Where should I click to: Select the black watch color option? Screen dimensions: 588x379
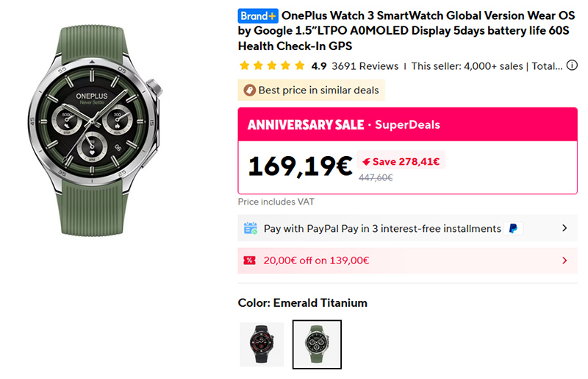(x=262, y=344)
